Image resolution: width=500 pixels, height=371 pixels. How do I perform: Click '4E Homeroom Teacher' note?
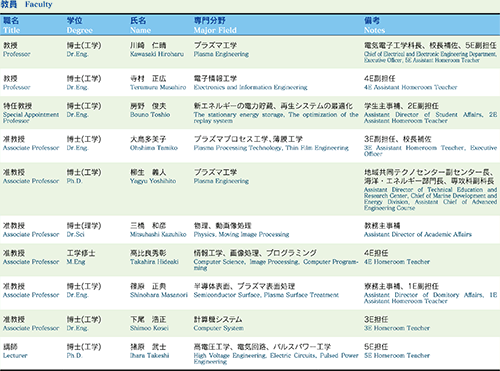397,262
